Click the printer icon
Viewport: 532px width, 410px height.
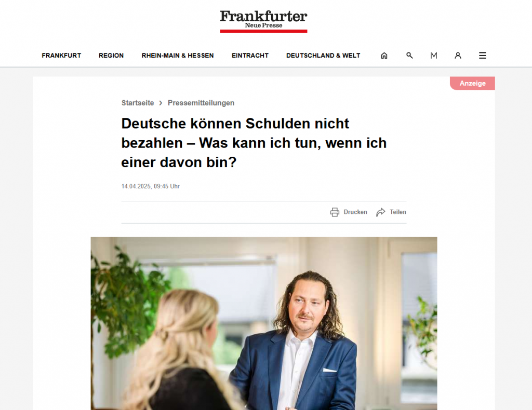335,212
